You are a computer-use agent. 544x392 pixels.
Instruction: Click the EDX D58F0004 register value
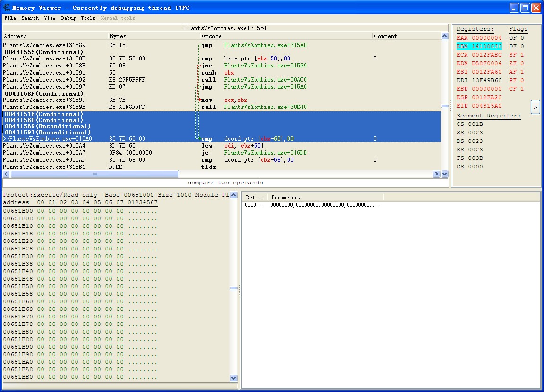pos(479,63)
